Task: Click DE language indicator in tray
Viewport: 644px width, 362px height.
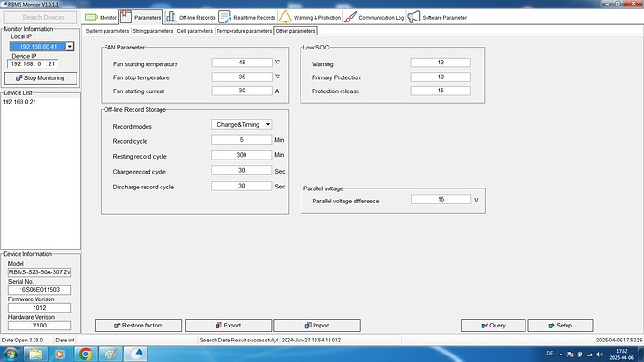Action: point(550,354)
